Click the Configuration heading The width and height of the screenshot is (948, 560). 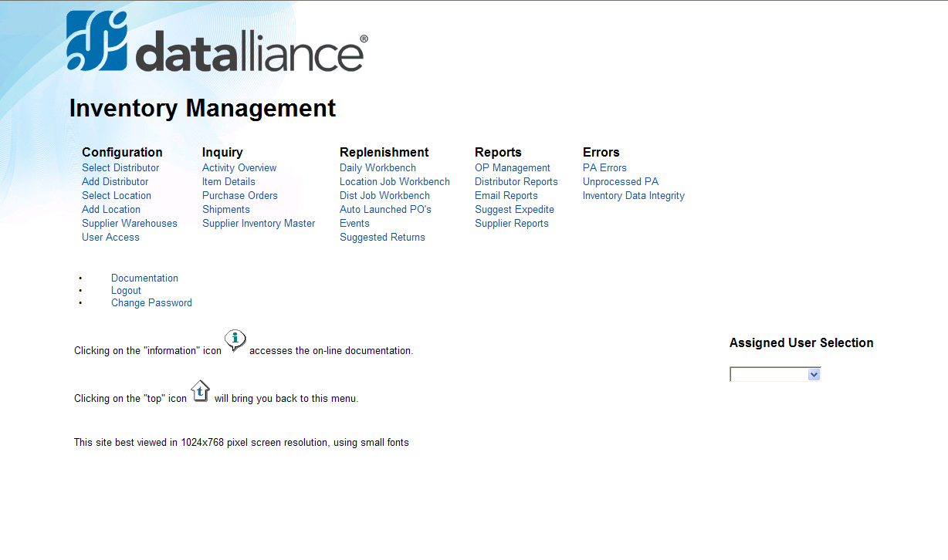pyautogui.click(x=122, y=152)
